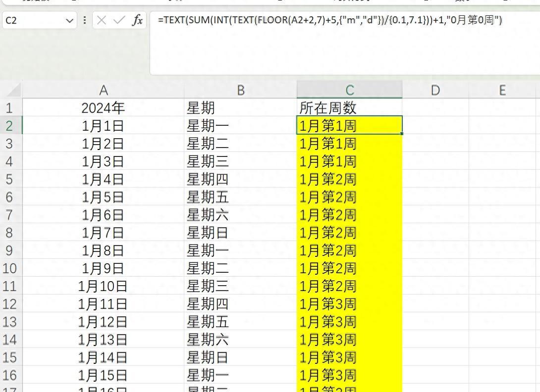The width and height of the screenshot is (540, 392).
Task: Click cell with date 1月6日
Action: [104, 215]
